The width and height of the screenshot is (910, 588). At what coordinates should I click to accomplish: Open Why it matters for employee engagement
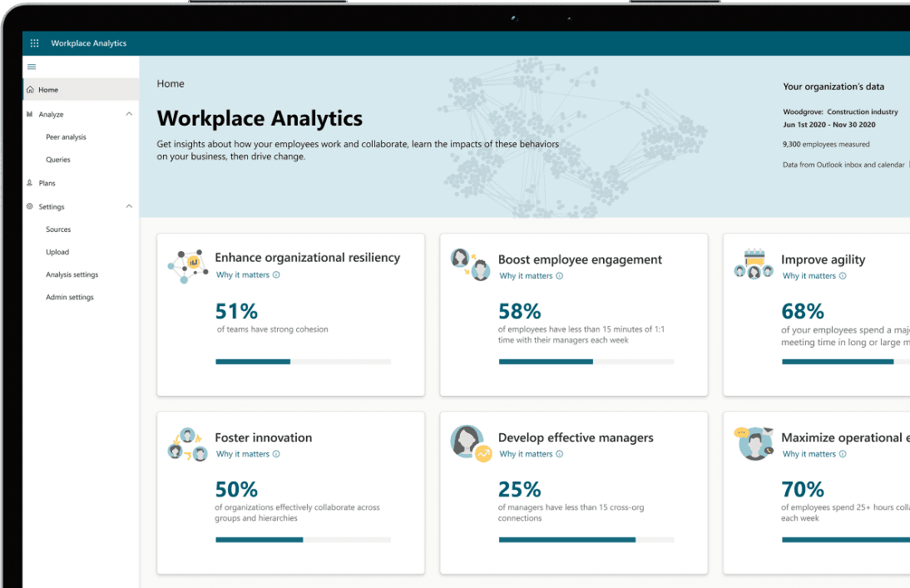point(526,276)
